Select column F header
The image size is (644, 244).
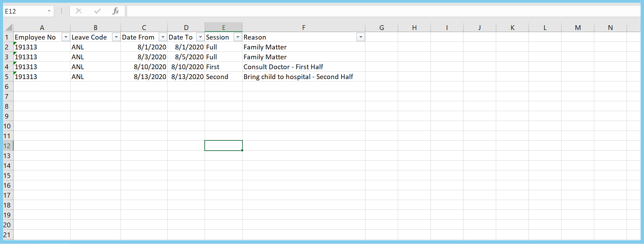coord(303,28)
